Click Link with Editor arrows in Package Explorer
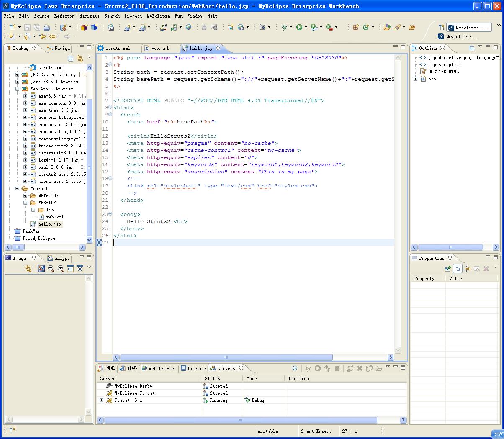504x439 pixels. click(80, 59)
